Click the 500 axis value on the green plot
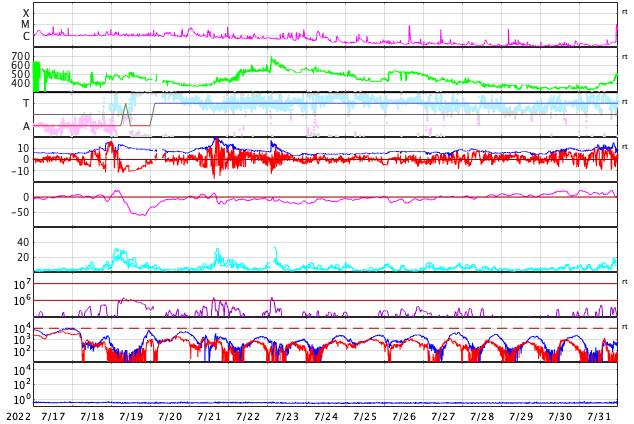634x424 pixels. 21,74
